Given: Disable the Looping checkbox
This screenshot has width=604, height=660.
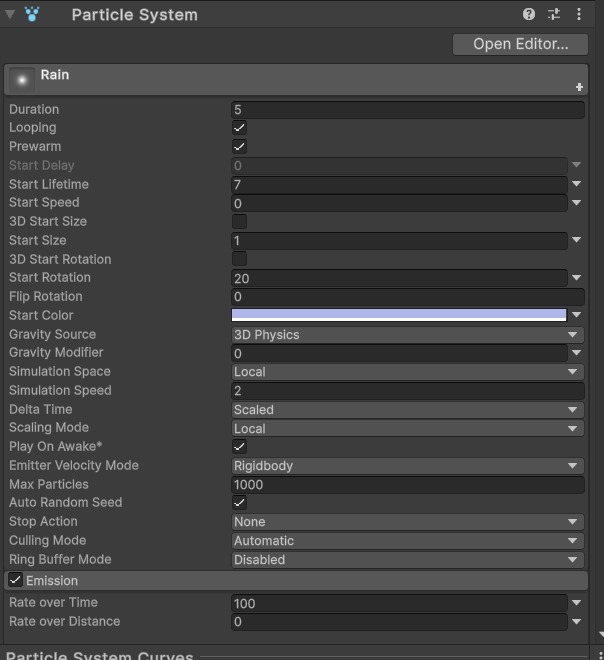Looking at the screenshot, I should click(x=239, y=128).
